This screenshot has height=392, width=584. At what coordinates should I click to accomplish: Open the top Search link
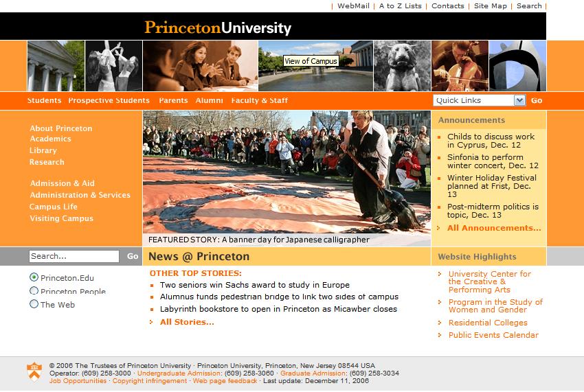[x=529, y=6]
